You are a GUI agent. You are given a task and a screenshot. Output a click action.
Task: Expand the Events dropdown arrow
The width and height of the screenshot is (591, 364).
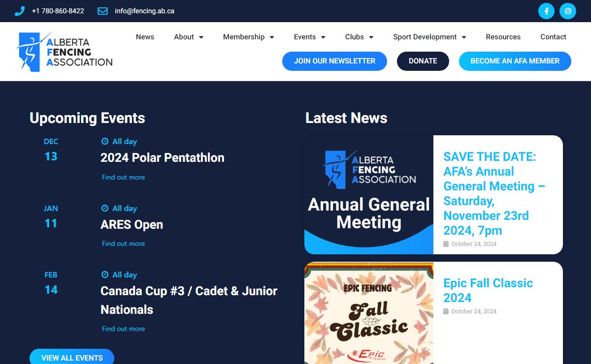tap(323, 37)
